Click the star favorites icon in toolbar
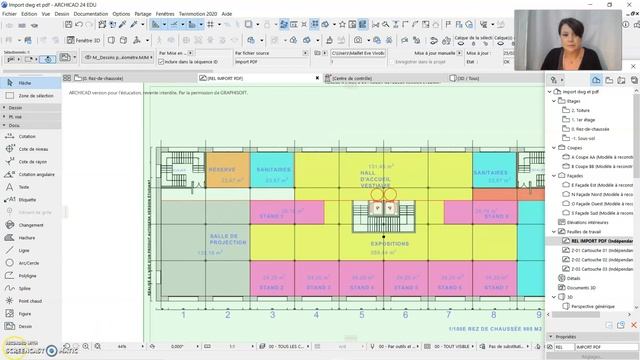640x360 pixels. pyautogui.click(x=342, y=25)
